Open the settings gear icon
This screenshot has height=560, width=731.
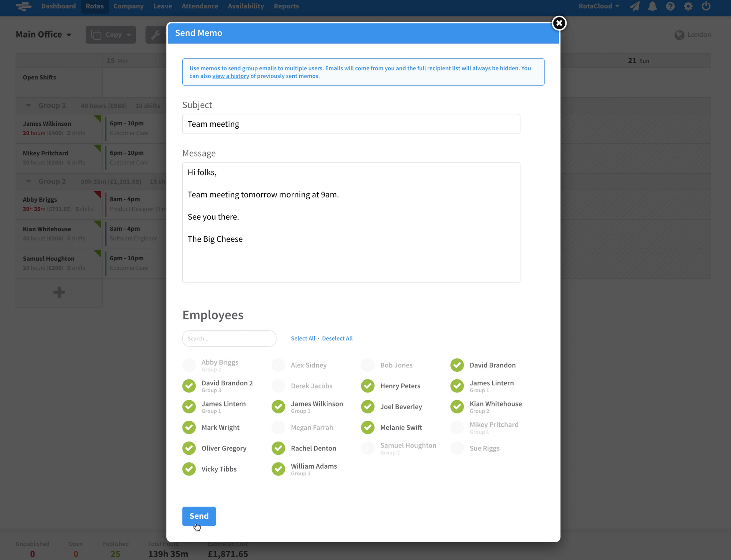[688, 6]
